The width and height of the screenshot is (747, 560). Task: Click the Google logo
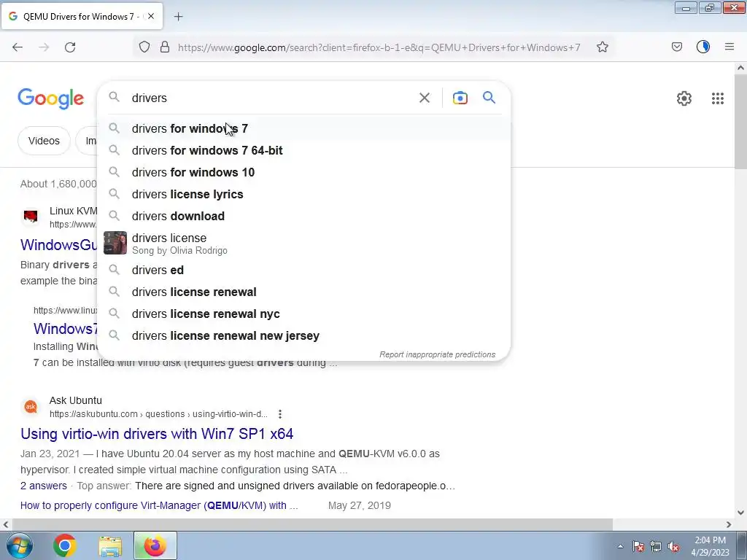51,98
